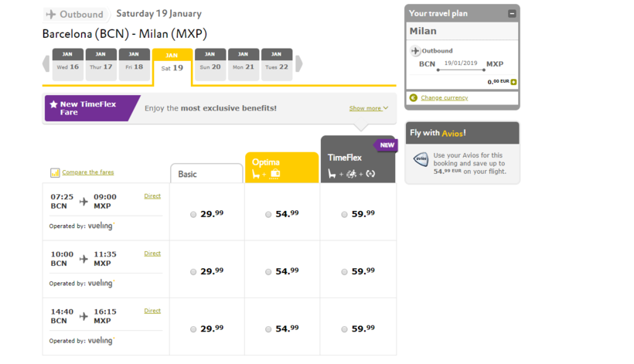Screen dimensions: 634x364
Task: Click 'Operated by: vueling' under 14:40 flight
Action: point(82,341)
